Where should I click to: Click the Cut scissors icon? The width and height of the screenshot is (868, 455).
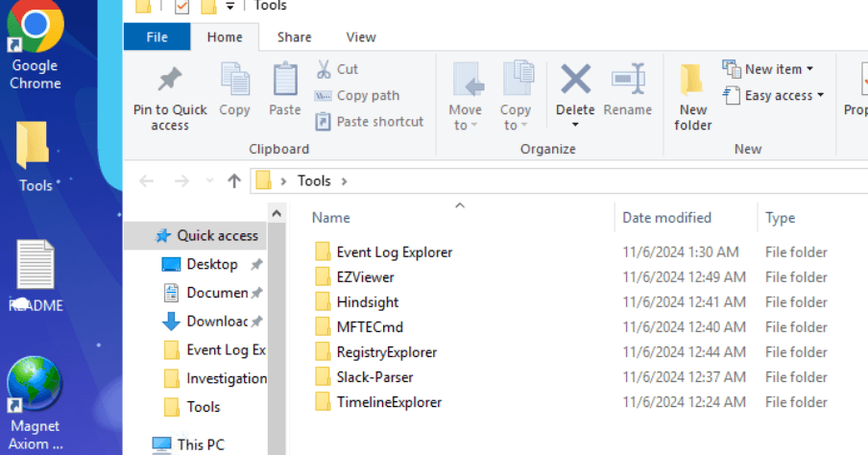click(324, 69)
